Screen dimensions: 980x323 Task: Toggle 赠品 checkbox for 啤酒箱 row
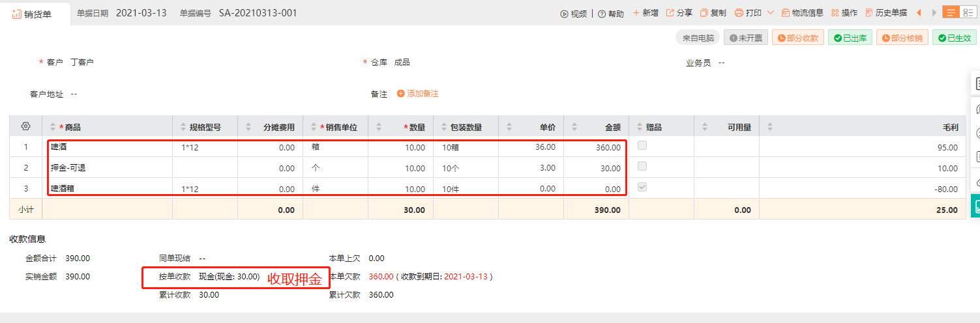click(642, 188)
